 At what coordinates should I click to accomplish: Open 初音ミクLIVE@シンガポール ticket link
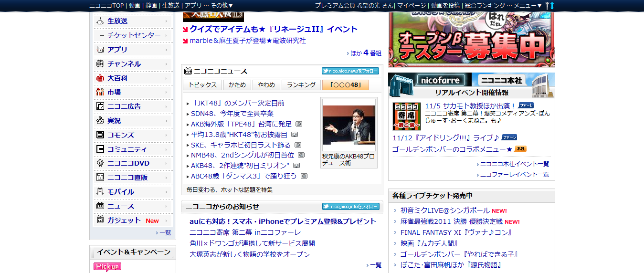(x=445, y=210)
